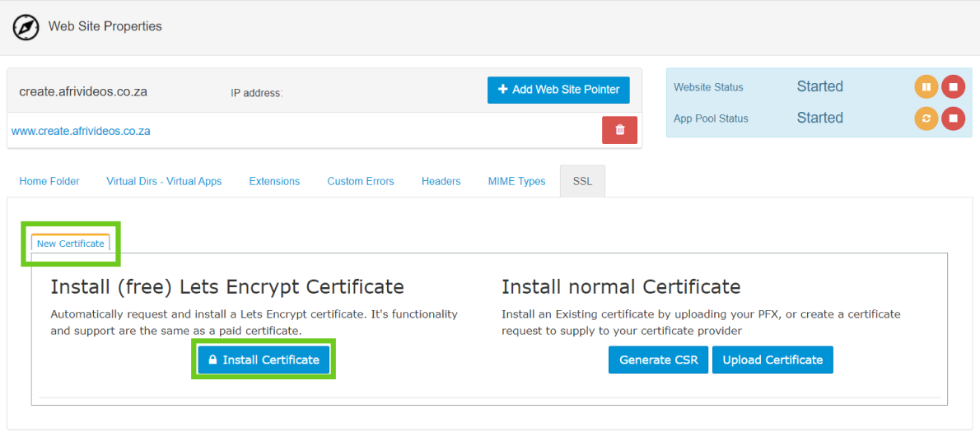The width and height of the screenshot is (980, 432).
Task: Open the Home Folder tab
Action: pos(49,181)
